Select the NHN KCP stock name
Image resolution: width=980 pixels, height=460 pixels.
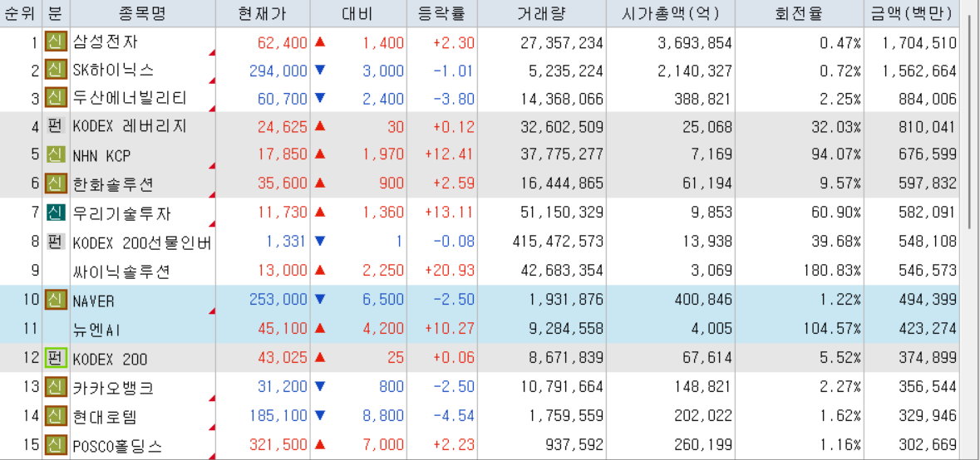coord(102,156)
